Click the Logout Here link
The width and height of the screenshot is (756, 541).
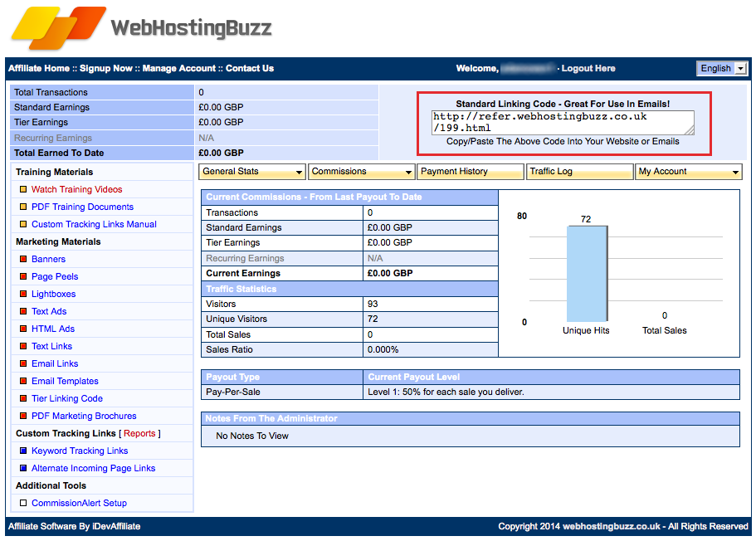[588, 69]
